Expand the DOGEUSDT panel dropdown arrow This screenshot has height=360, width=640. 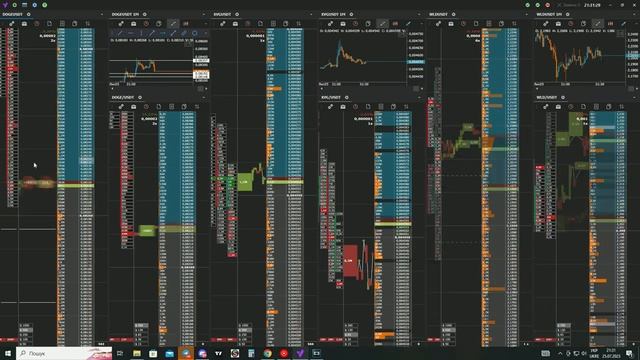point(102,14)
